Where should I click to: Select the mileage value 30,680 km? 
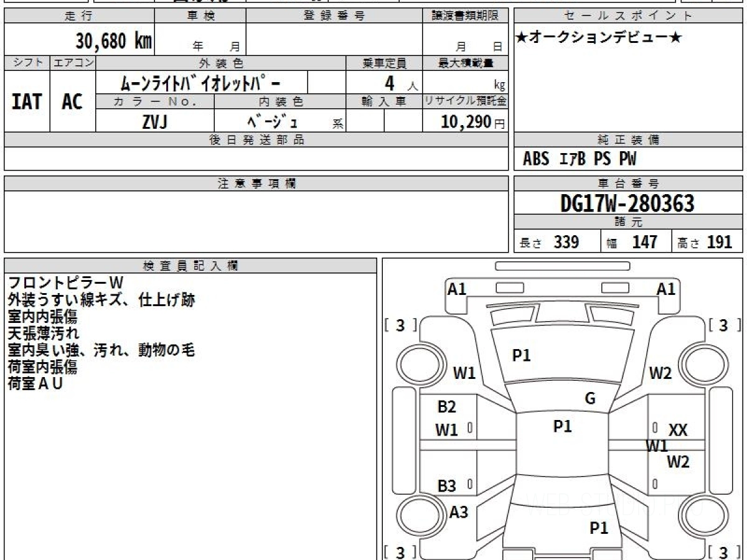[x=114, y=41]
